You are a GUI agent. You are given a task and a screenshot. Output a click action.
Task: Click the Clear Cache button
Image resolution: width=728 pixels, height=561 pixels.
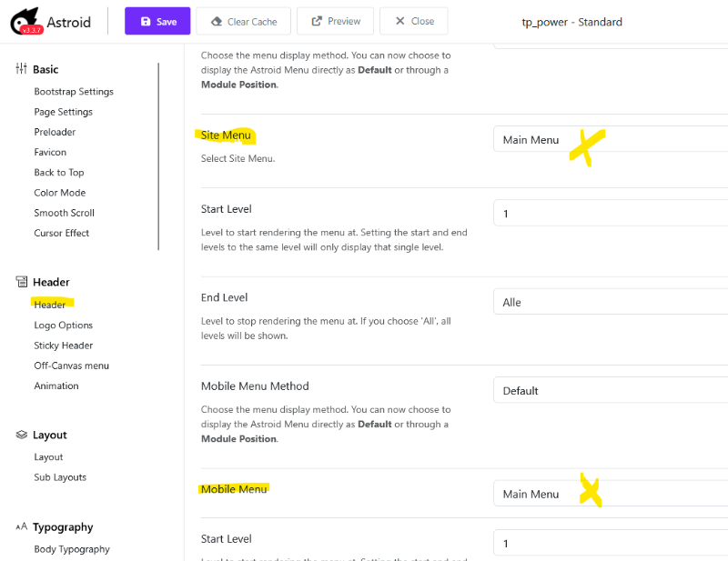pos(243,21)
